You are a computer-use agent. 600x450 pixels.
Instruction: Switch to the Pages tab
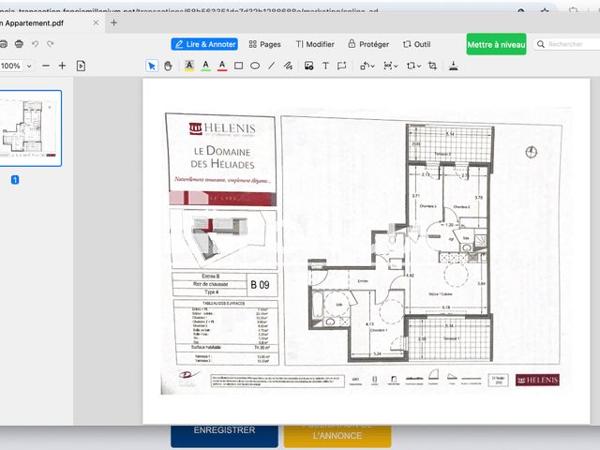coord(265,44)
